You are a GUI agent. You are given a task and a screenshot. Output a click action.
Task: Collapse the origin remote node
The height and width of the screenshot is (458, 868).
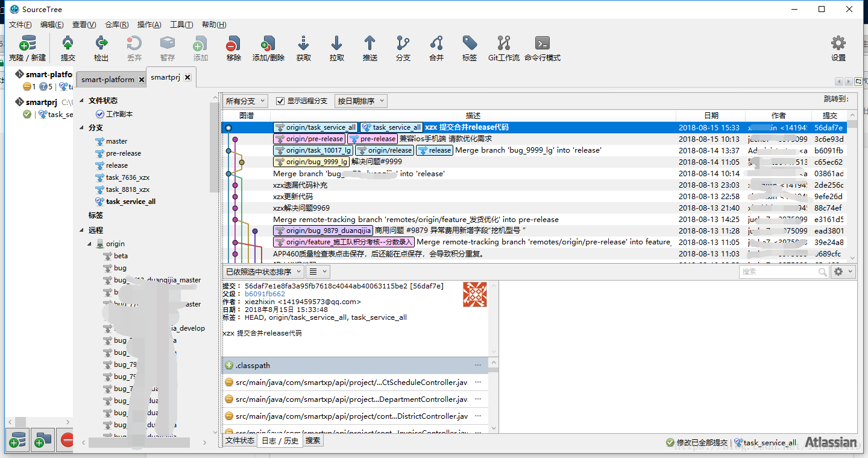90,244
